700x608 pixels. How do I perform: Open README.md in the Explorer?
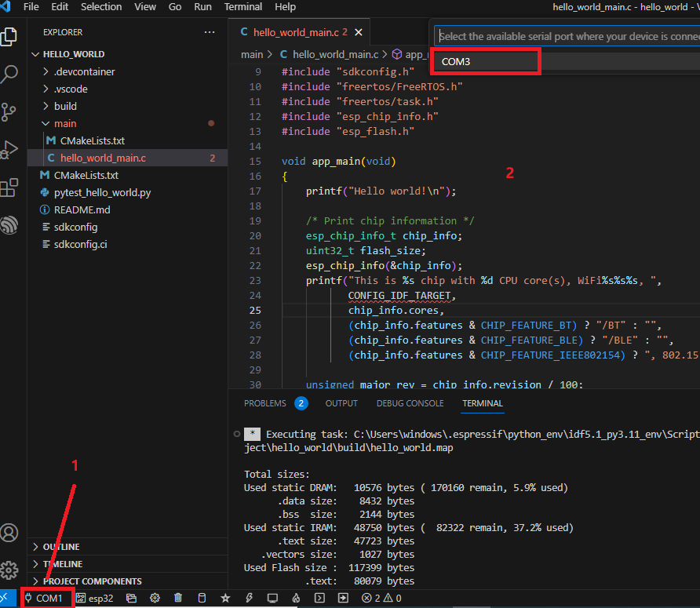(x=128, y=209)
